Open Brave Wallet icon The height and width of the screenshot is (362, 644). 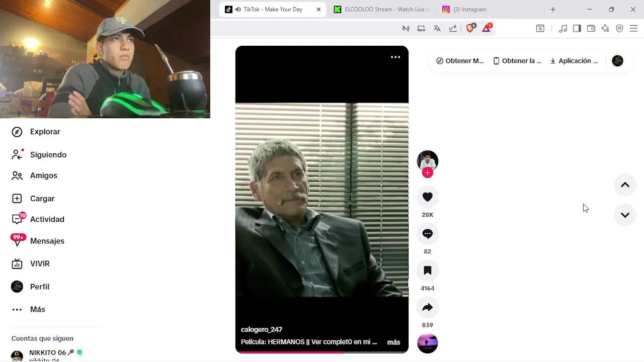pyautogui.click(x=591, y=29)
